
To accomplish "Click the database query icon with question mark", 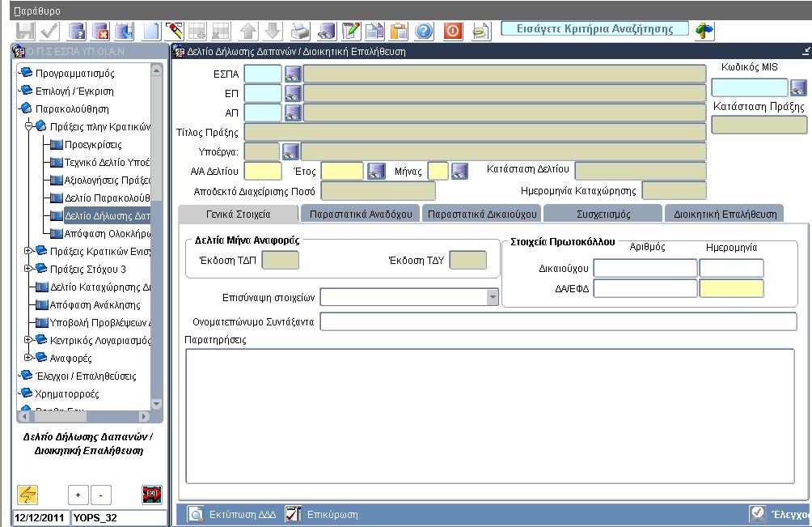I will point(77,32).
